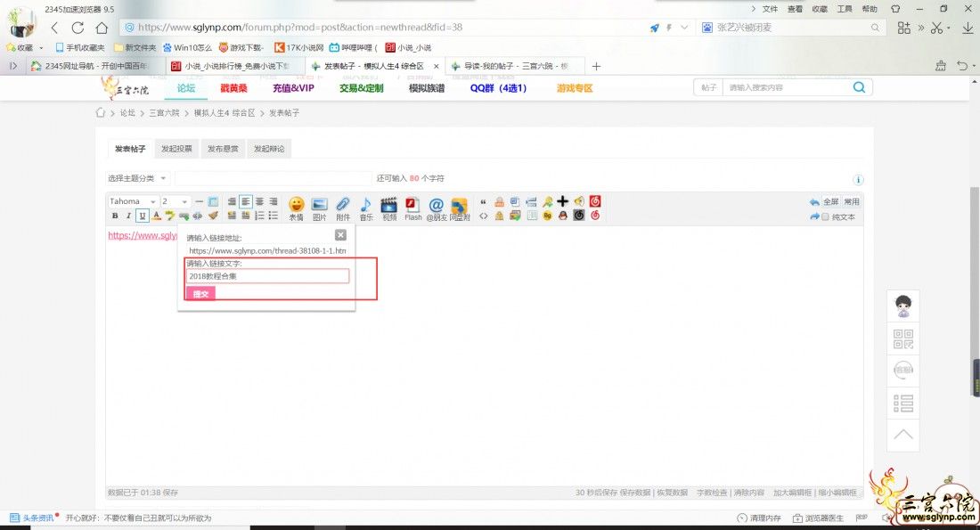
Task: Click the link address input field
Action: (267, 250)
